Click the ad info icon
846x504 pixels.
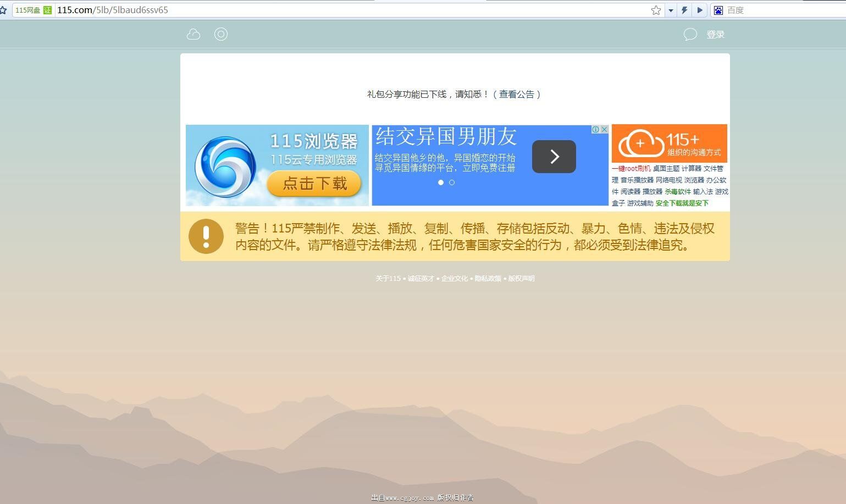[595, 130]
